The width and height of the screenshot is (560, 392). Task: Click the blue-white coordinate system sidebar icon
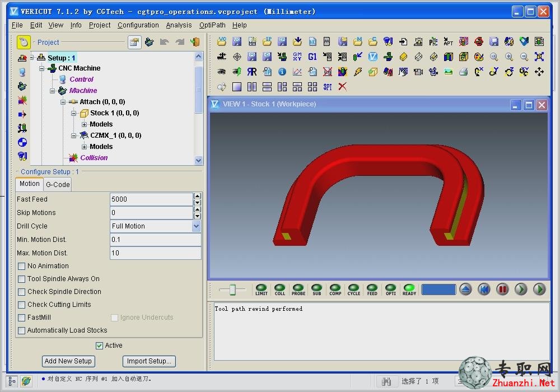click(x=22, y=142)
